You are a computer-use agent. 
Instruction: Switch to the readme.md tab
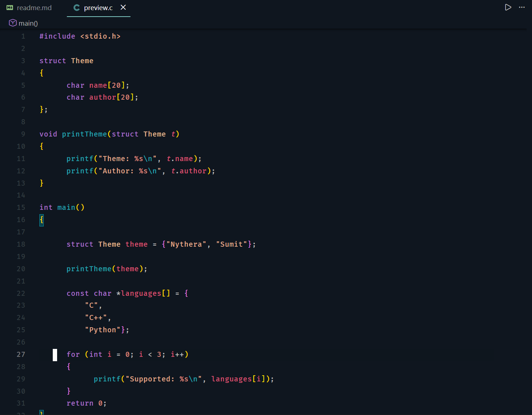29,8
